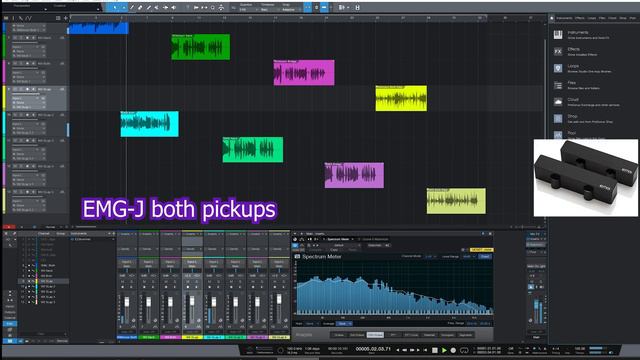The image size is (640, 360).
Task: Click Copy in plugin window header
Action: 334,250
